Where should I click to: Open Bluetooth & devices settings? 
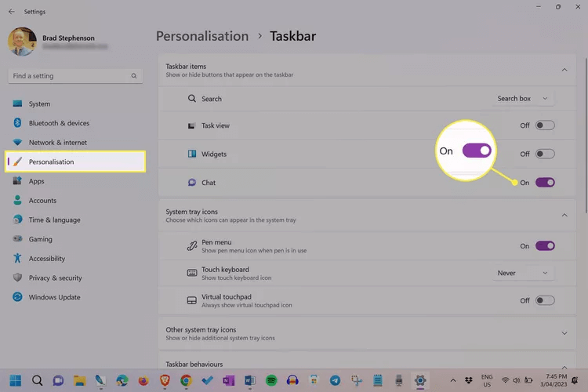click(59, 123)
